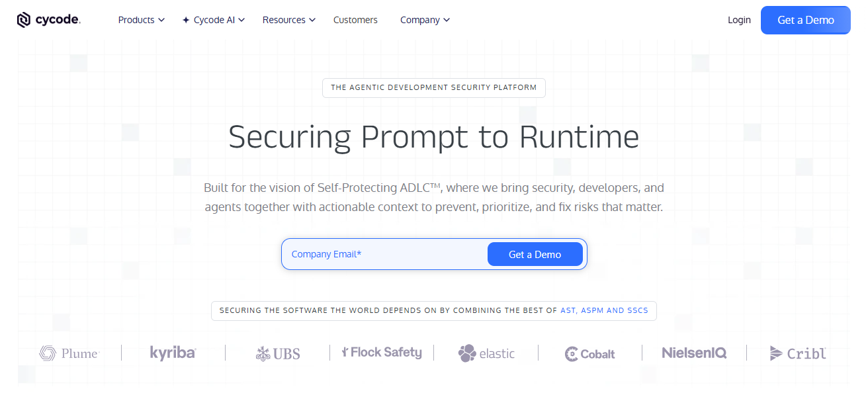Click the Plume logo
The height and width of the screenshot is (397, 868).
69,353
